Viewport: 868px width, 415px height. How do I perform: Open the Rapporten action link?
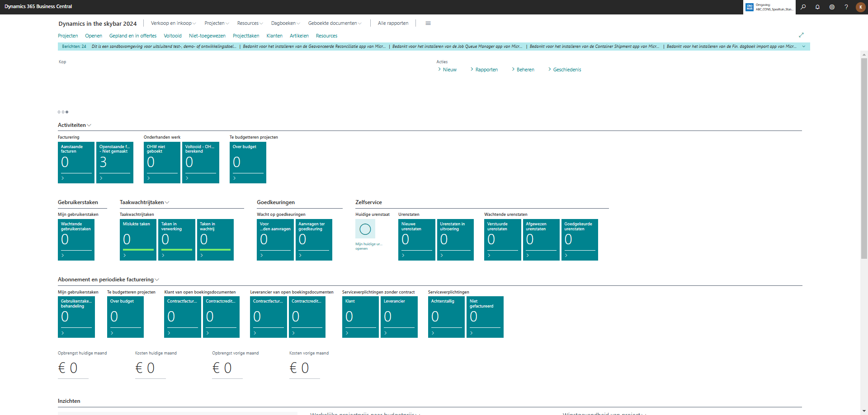point(486,70)
